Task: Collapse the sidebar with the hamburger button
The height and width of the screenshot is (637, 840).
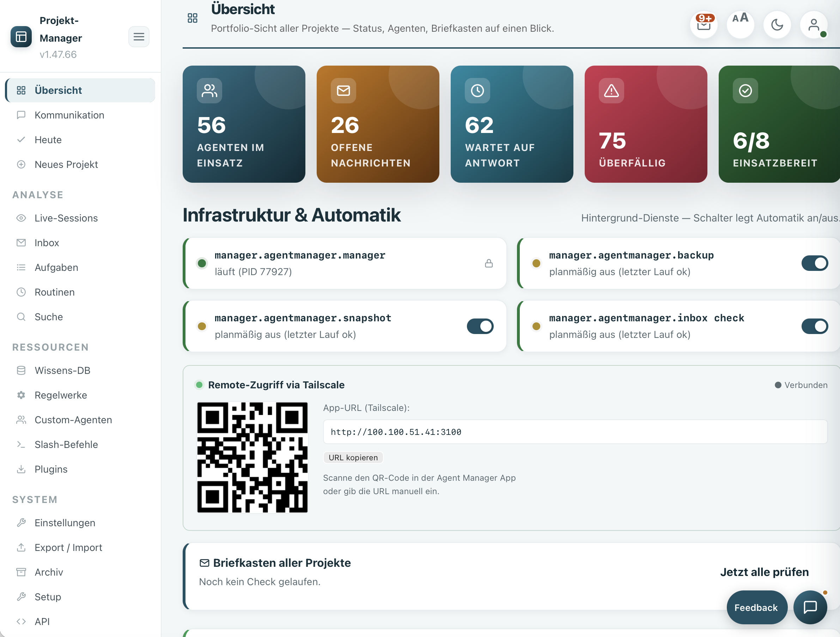Action: 139,37
